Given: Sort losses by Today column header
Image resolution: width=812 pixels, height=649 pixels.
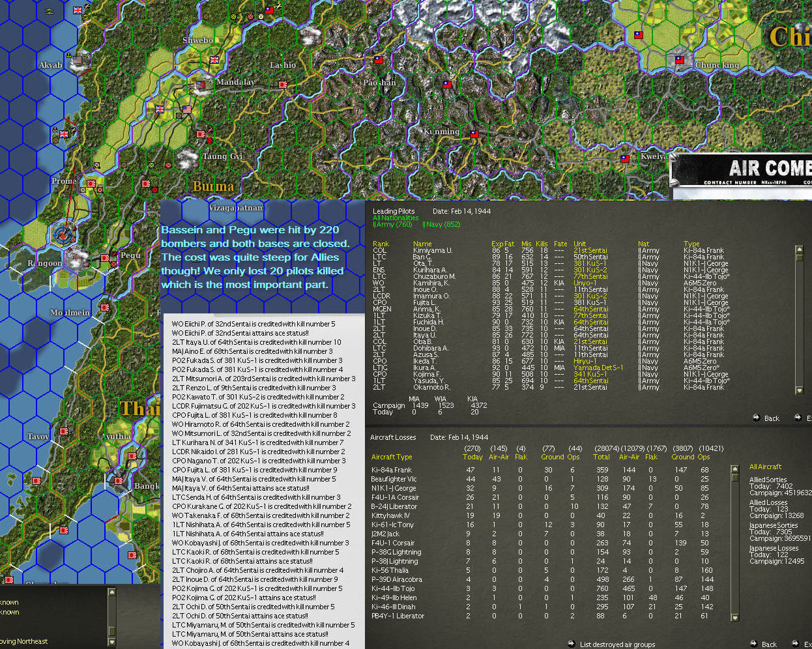Looking at the screenshot, I should 472,457.
